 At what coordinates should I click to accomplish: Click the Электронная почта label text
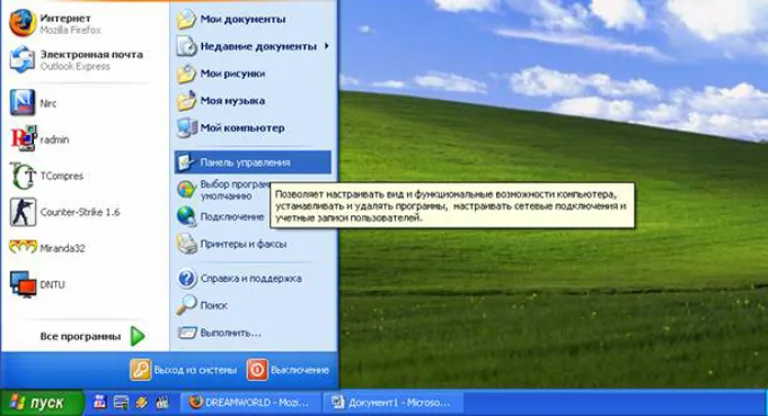[92, 54]
